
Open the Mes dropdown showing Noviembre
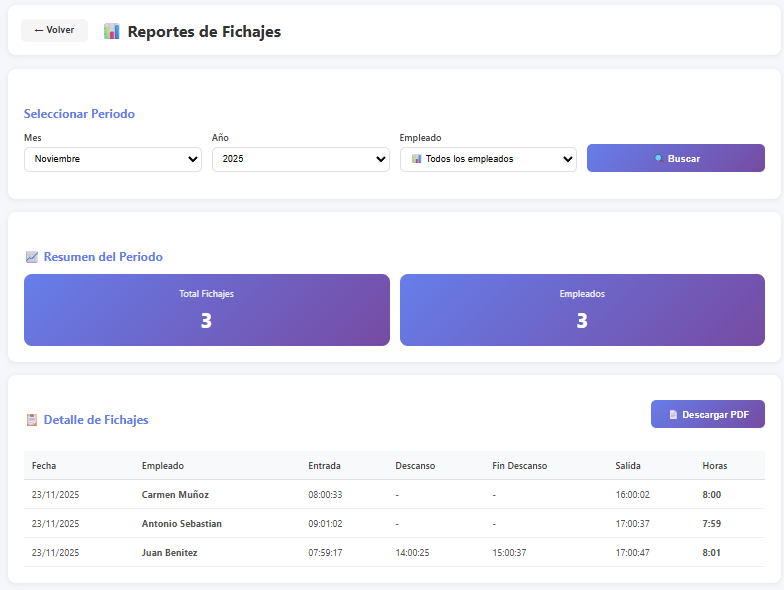(x=112, y=159)
